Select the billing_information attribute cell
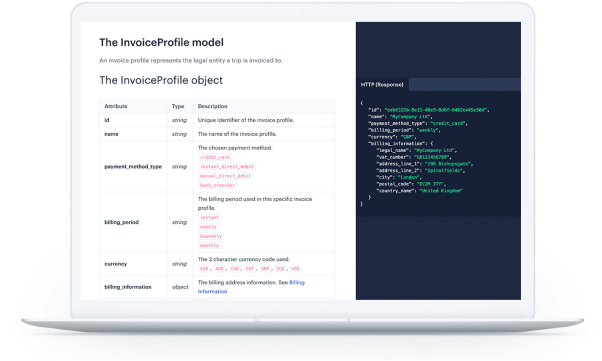The image size is (602, 361). [133, 287]
